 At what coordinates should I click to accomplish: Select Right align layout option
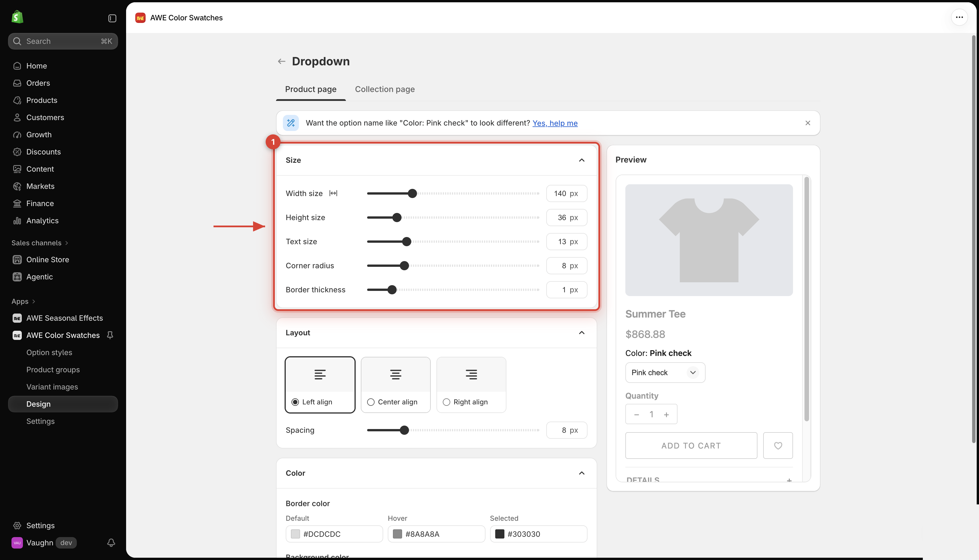click(471, 385)
